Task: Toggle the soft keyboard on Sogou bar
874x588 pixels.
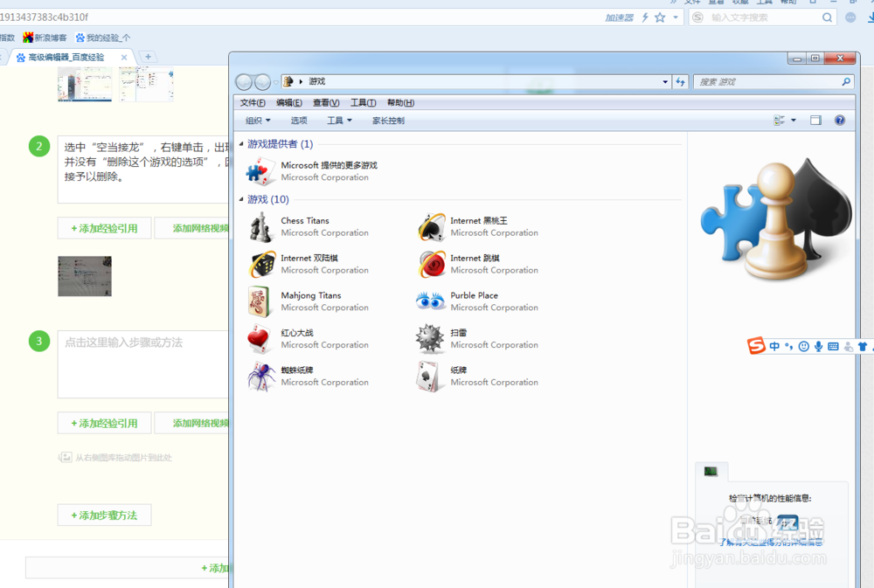Action: (832, 346)
